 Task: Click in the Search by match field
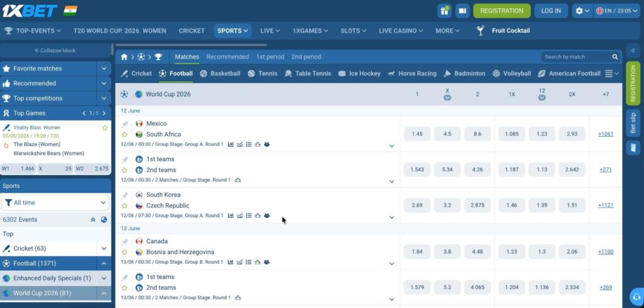576,57
